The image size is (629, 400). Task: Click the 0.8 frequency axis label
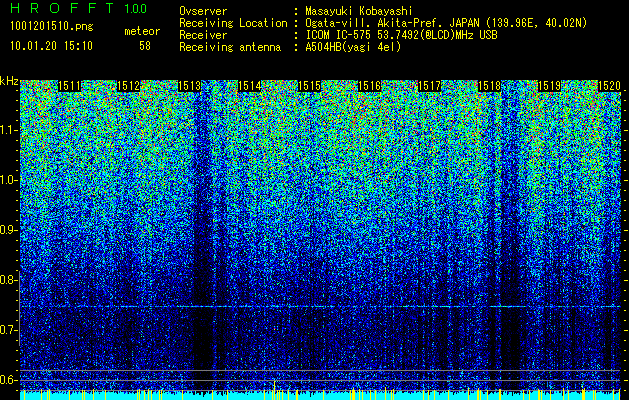pos(9,280)
